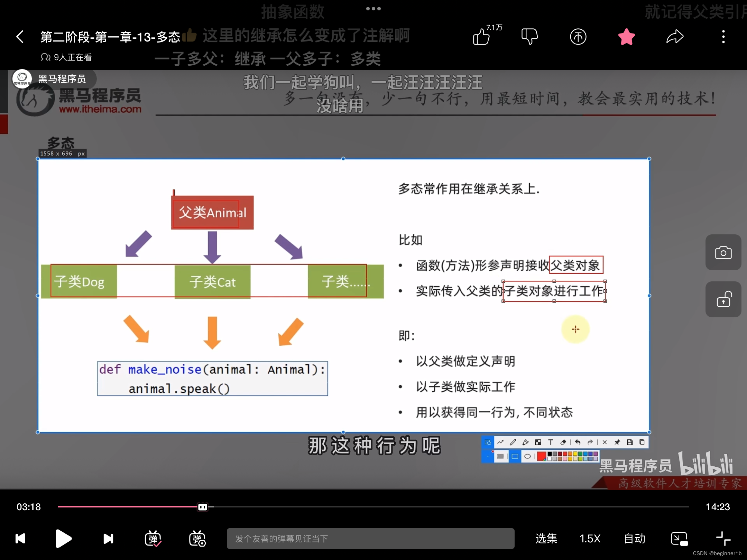Share the video using the arrow icon
This screenshot has width=747, height=560.
coord(675,37)
